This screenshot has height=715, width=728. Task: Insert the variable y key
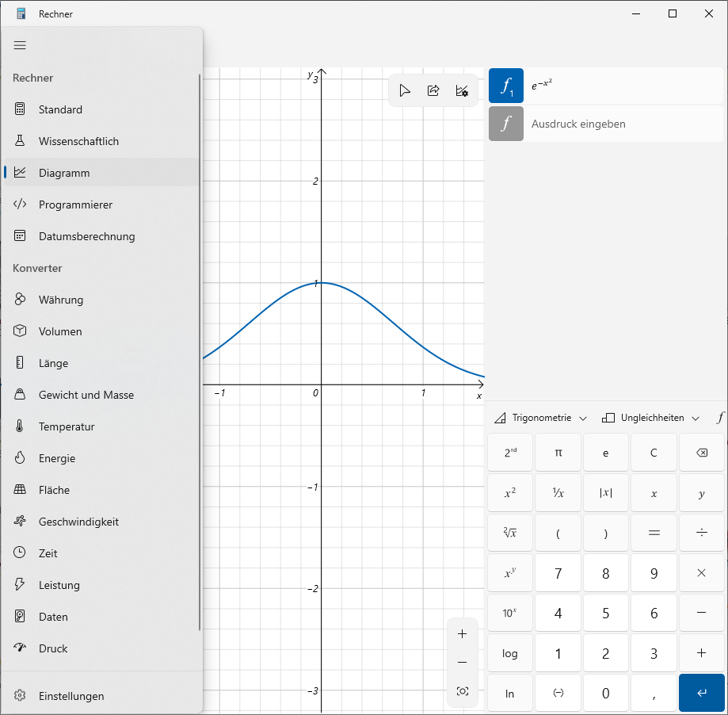pyautogui.click(x=702, y=493)
